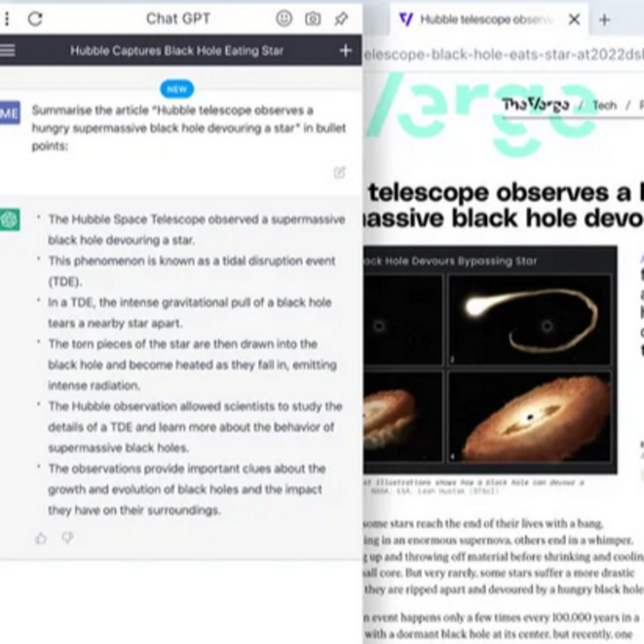This screenshot has height=644, width=644.
Task: Edit the user prompt message
Action: point(339,172)
